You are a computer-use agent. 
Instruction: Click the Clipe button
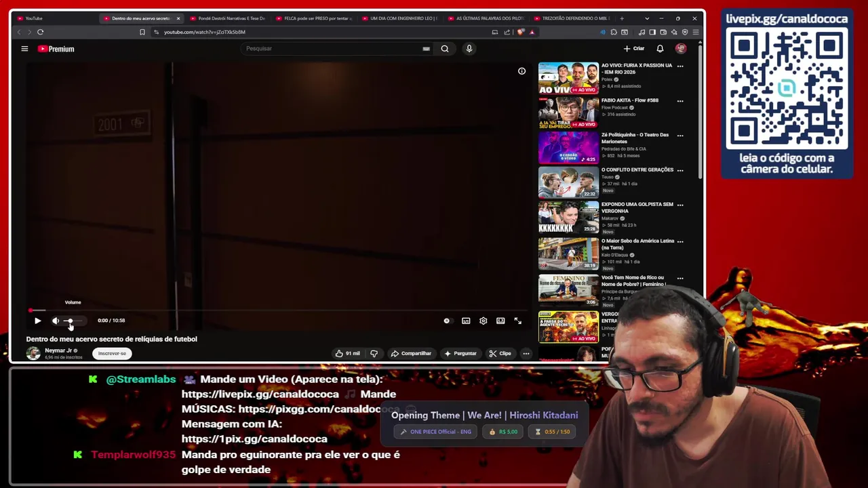[500, 353]
